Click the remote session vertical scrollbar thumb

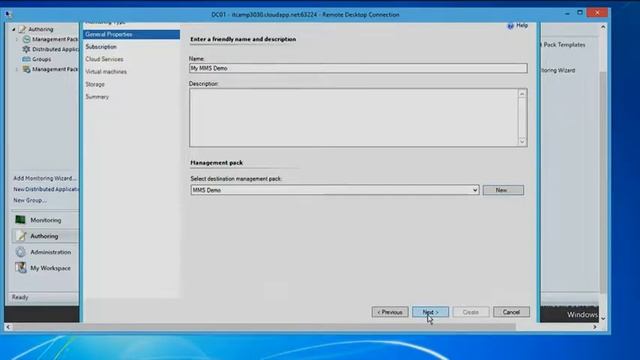603,182
